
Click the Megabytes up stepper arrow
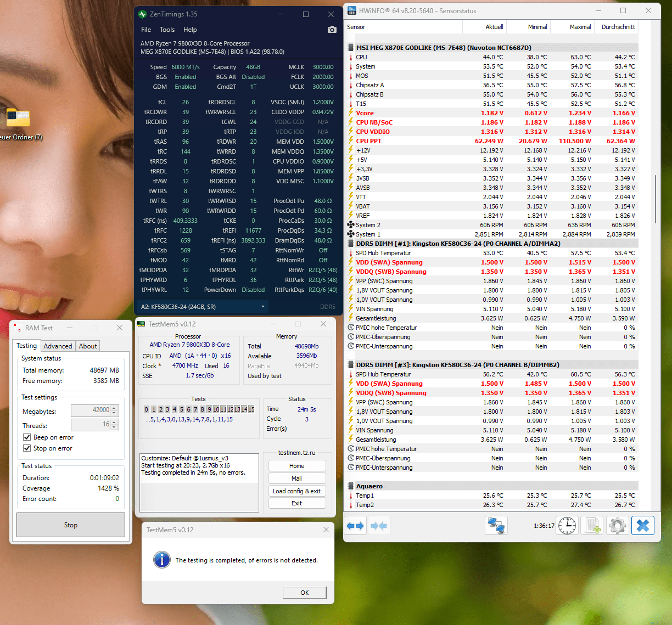pyautogui.click(x=114, y=408)
